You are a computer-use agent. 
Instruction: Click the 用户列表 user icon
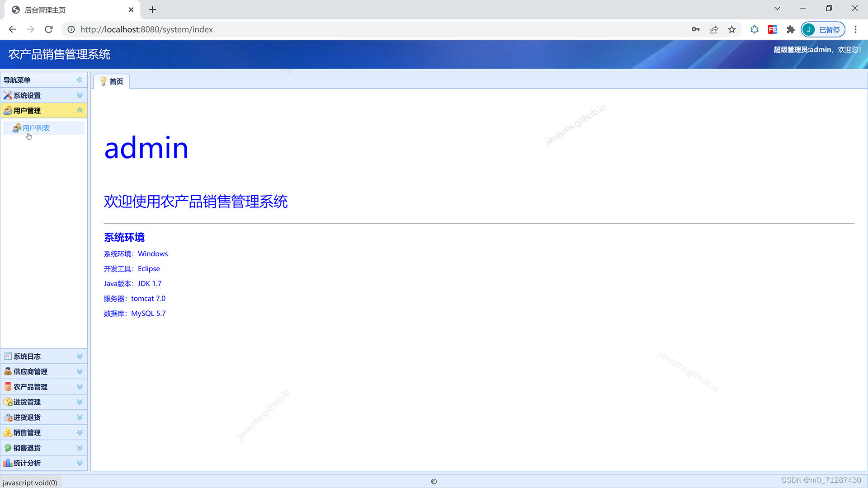pos(17,128)
